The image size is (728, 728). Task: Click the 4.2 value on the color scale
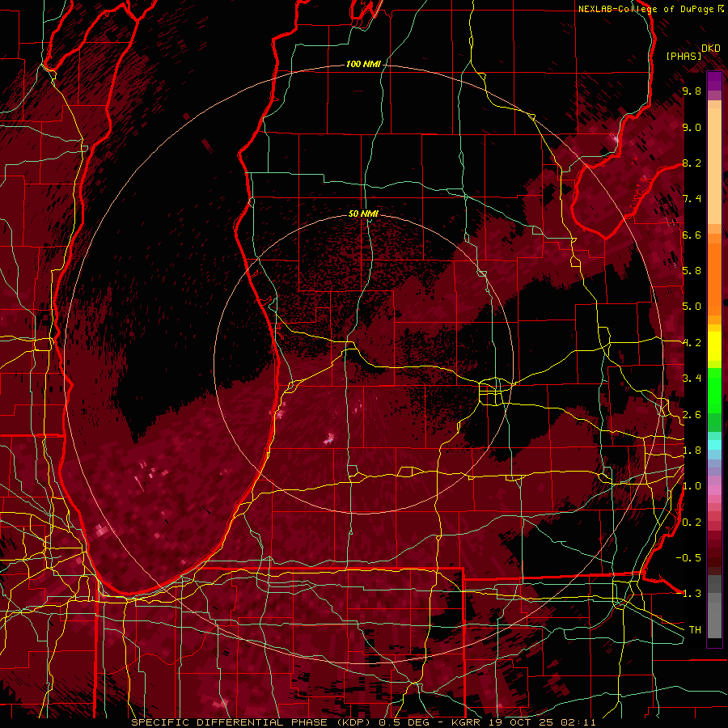click(692, 343)
